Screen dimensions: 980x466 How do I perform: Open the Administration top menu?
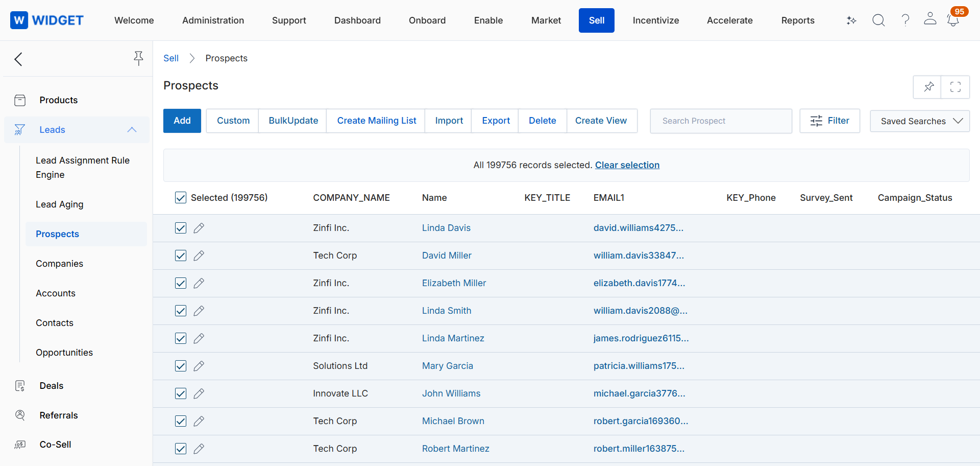coord(213,20)
